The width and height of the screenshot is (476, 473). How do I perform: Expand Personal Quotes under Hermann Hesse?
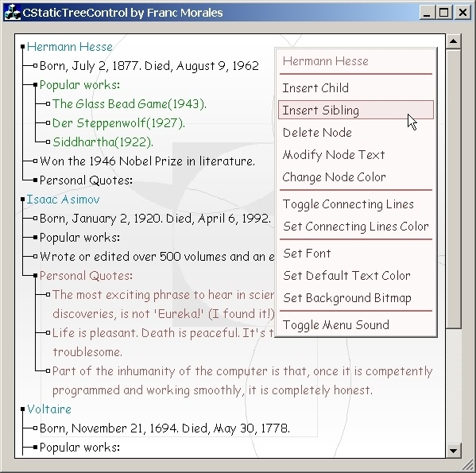35,180
